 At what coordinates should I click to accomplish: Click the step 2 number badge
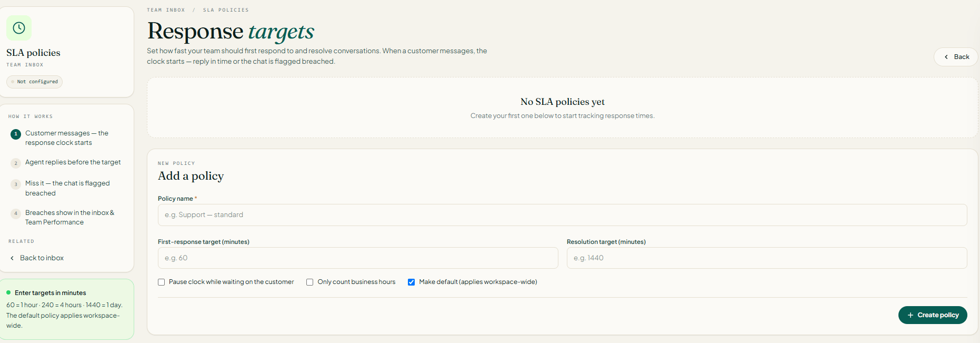(16, 163)
